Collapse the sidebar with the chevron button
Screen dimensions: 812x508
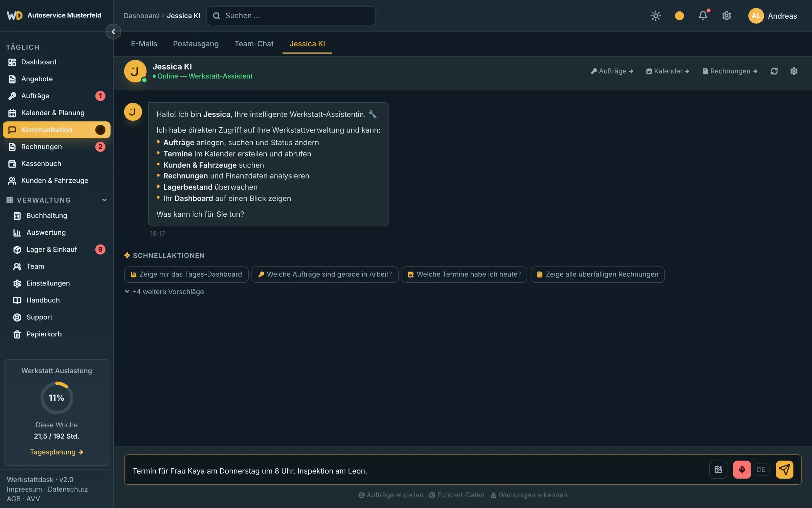(x=113, y=31)
